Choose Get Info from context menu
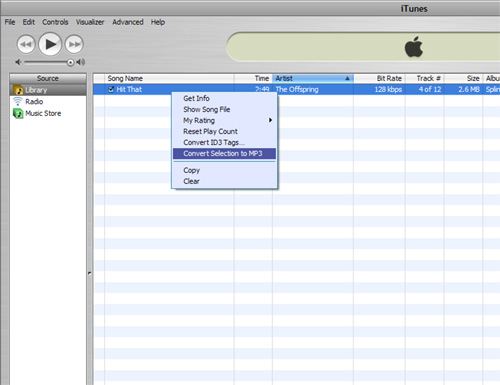The height and width of the screenshot is (385, 500). click(x=224, y=98)
